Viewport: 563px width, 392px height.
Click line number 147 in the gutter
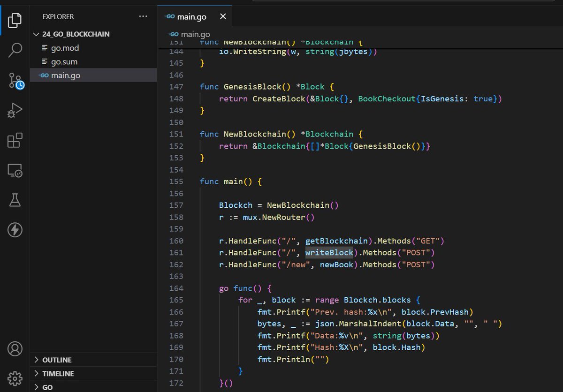pyautogui.click(x=176, y=87)
